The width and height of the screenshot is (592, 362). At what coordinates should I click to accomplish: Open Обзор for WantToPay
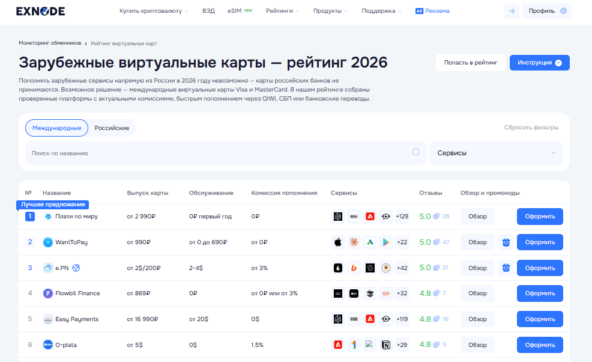tap(477, 242)
